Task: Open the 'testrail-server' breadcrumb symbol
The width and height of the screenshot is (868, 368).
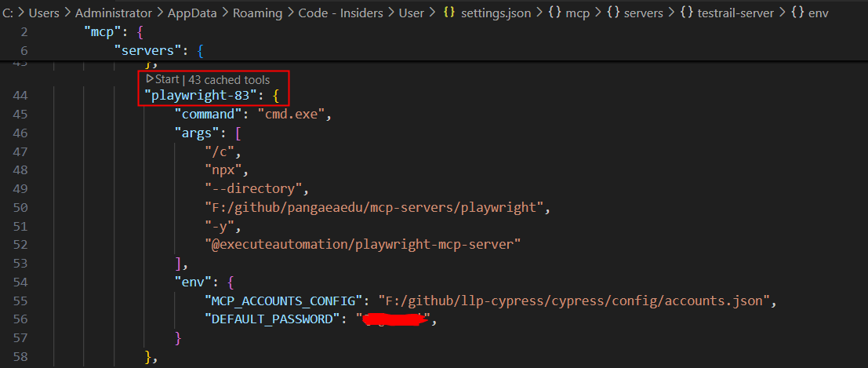Action: [736, 13]
